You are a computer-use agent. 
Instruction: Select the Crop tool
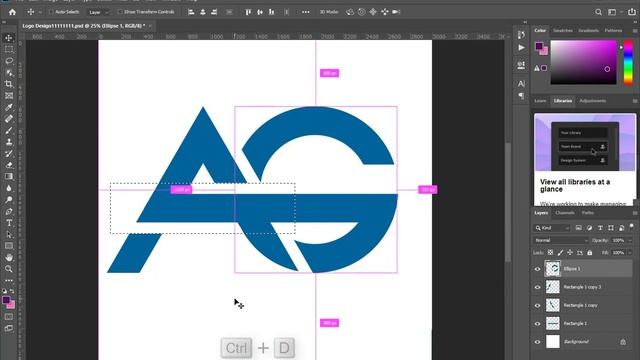click(9, 84)
